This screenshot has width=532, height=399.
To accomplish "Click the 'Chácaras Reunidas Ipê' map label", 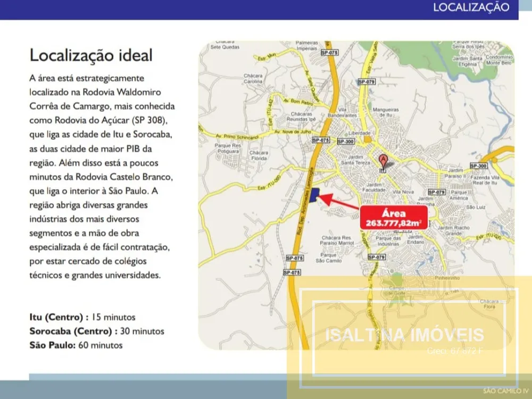I will click(301, 117).
